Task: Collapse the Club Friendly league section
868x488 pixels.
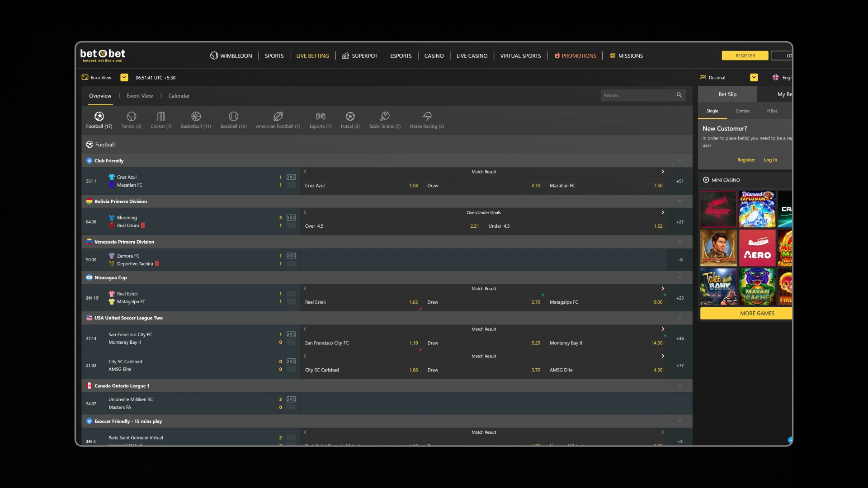Action: [679, 160]
